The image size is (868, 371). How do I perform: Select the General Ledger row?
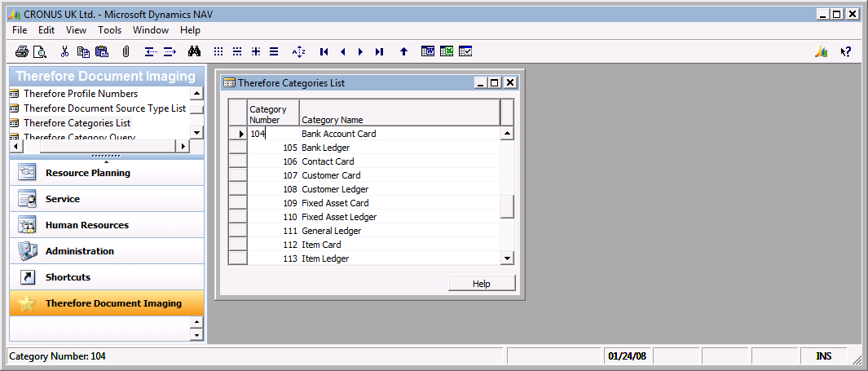click(x=373, y=231)
